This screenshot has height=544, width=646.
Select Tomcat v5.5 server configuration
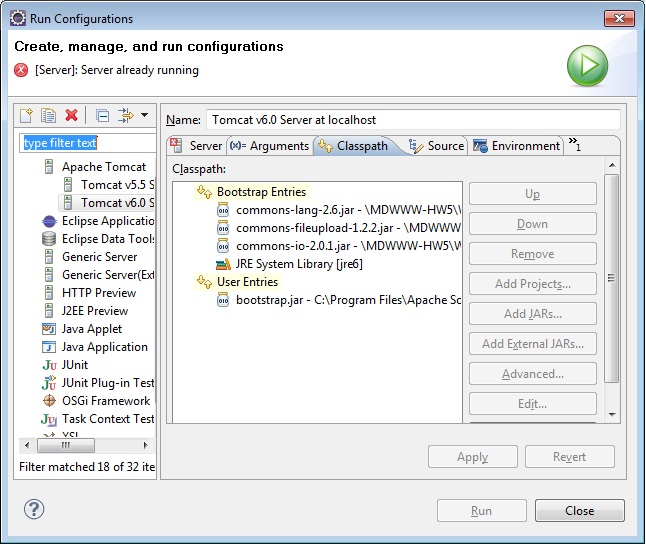coord(117,185)
